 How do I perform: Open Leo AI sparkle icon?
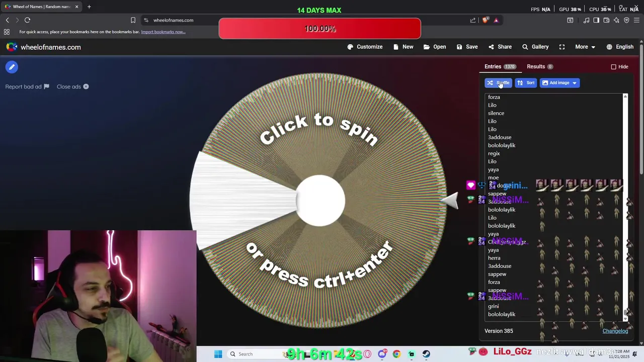click(x=616, y=20)
